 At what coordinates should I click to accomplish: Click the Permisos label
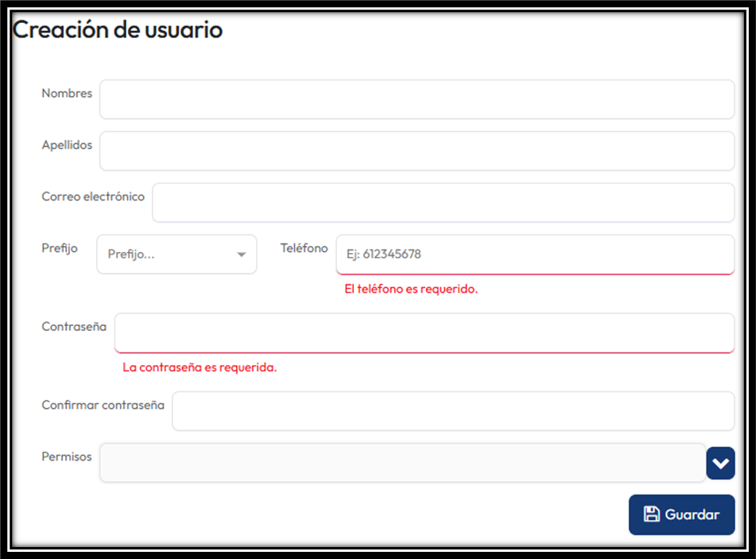point(67,456)
